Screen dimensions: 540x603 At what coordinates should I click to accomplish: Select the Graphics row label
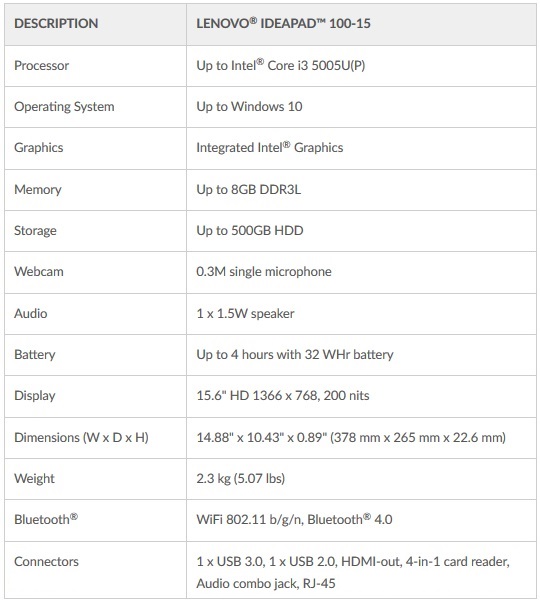pos(38,148)
